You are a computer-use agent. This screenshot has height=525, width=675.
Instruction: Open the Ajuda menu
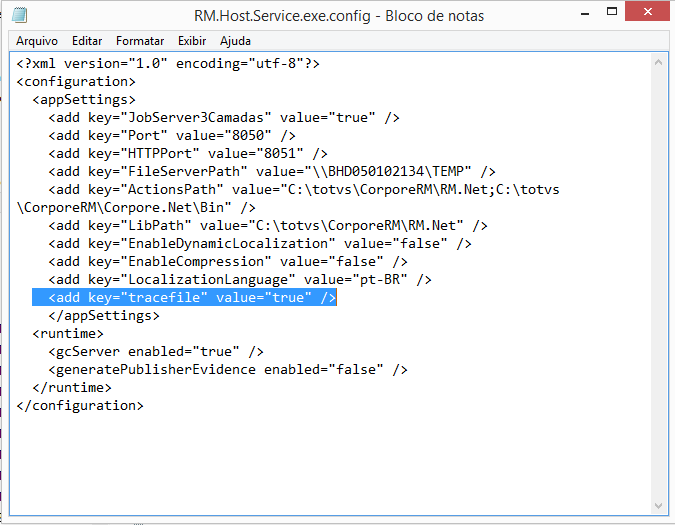(x=235, y=41)
